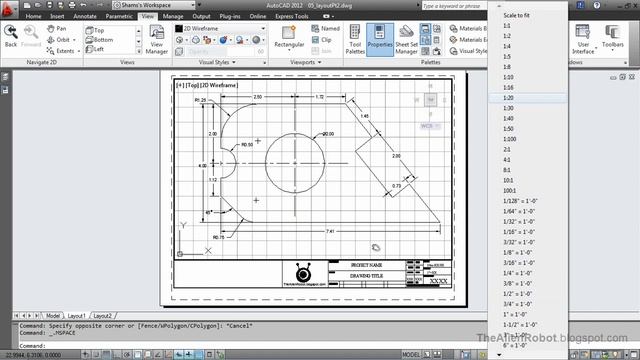Screen dimensions: 640x360
Task: Expand the Extents zoom dropdown arrow
Action: coord(79,51)
